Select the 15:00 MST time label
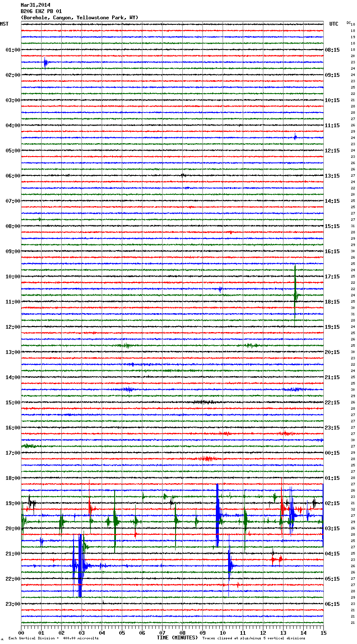The height and width of the screenshot is (644, 357). coord(13,403)
